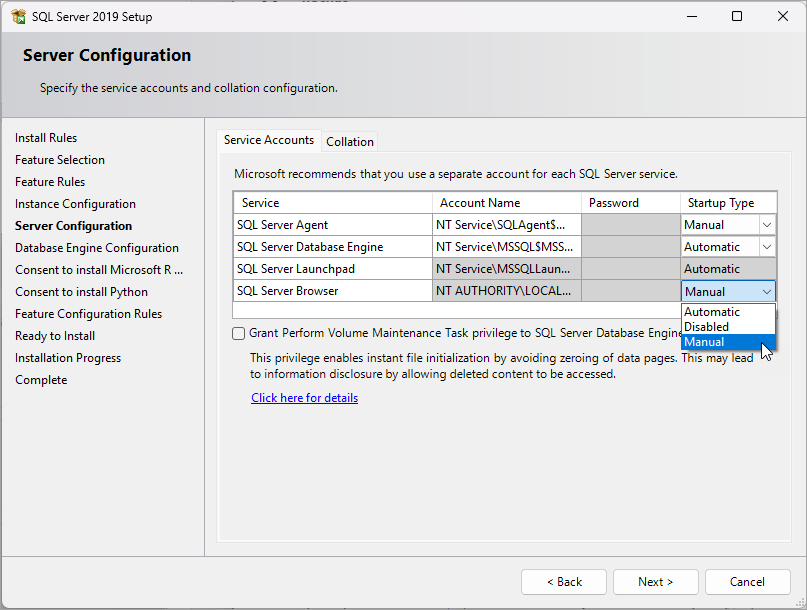Click the SQL Server Setup title bar icon
Image resolution: width=807 pixels, height=610 pixels.
19,16
